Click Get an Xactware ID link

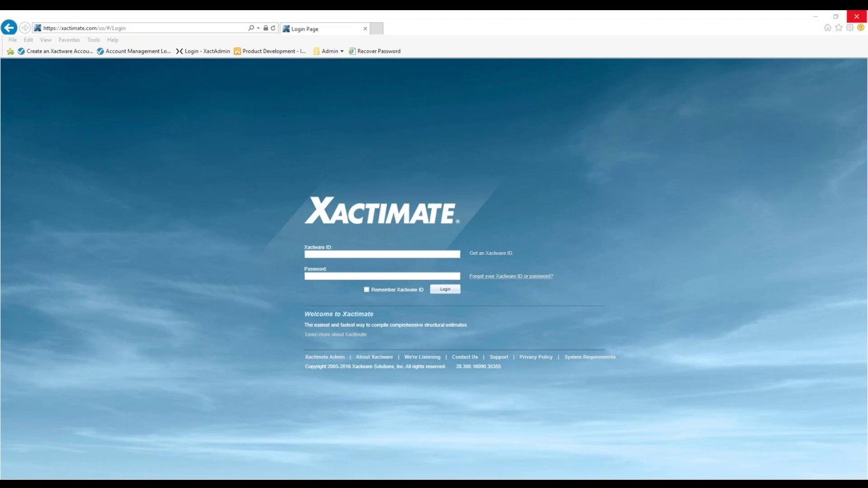point(491,253)
